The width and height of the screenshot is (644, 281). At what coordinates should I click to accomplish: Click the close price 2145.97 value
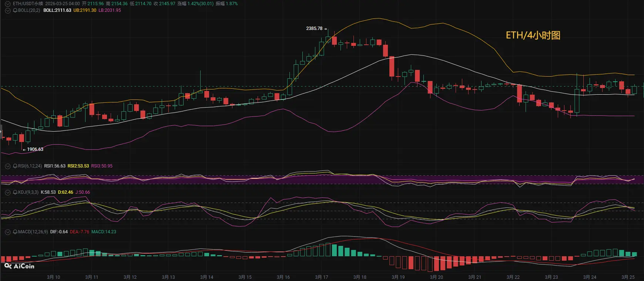click(x=167, y=4)
